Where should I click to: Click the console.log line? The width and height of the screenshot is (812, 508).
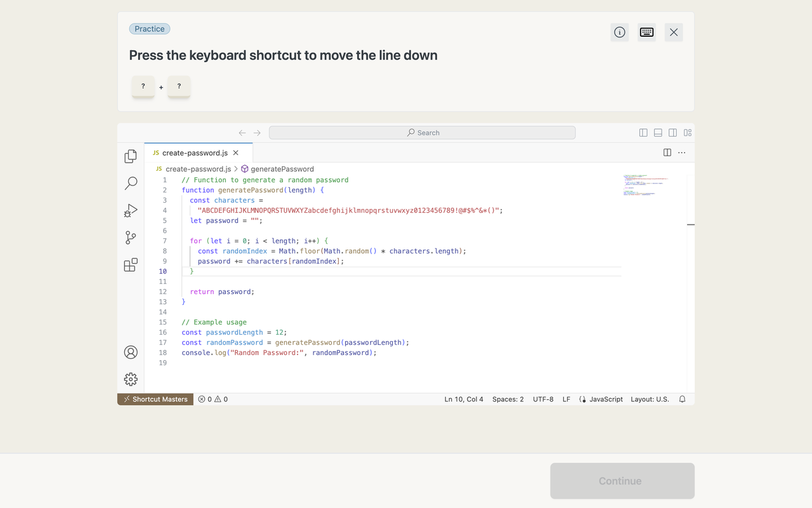click(279, 352)
